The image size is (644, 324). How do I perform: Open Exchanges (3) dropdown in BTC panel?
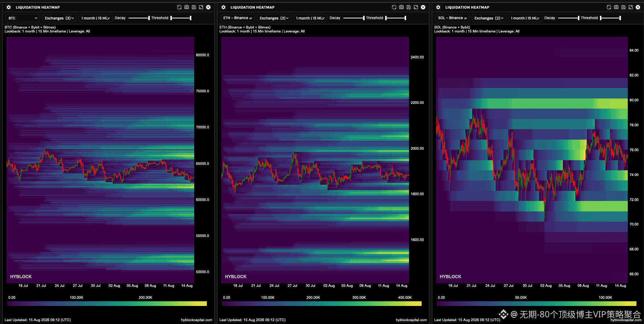[x=59, y=18]
